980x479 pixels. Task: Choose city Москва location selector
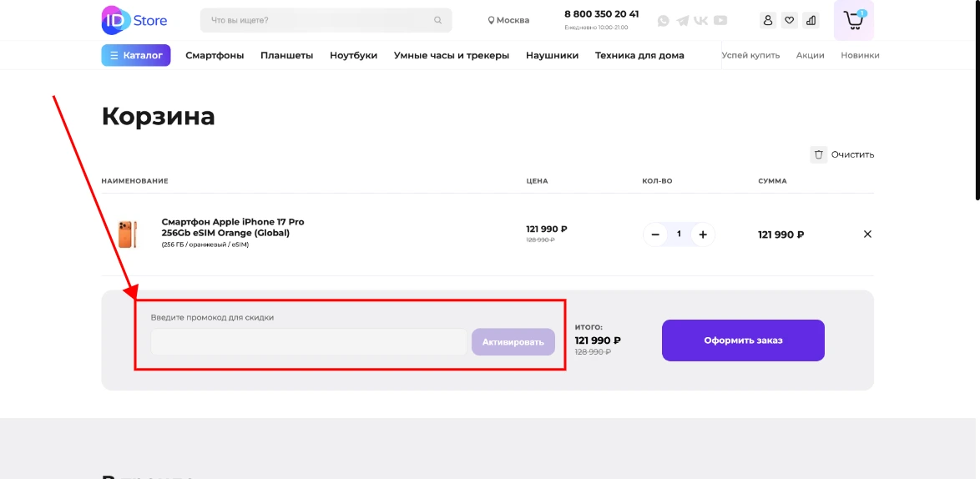508,20
